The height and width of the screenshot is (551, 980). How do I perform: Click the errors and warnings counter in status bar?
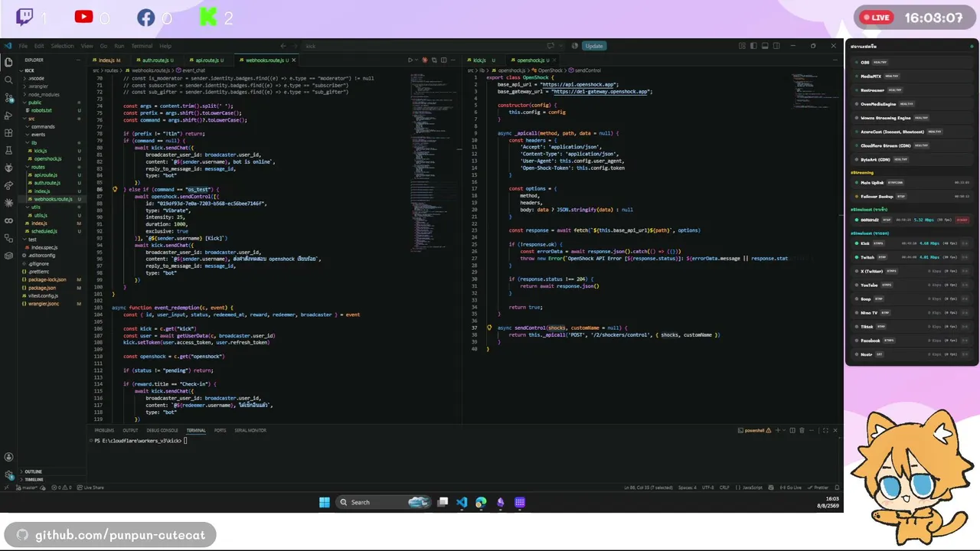point(62,487)
